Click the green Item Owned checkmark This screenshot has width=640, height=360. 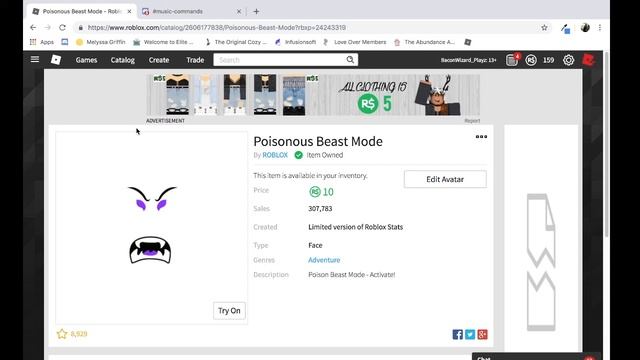(x=298, y=155)
